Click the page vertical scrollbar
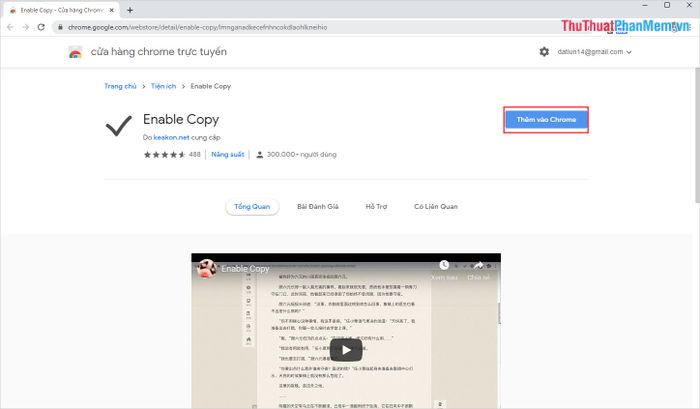This screenshot has height=409, width=700. coord(697,135)
